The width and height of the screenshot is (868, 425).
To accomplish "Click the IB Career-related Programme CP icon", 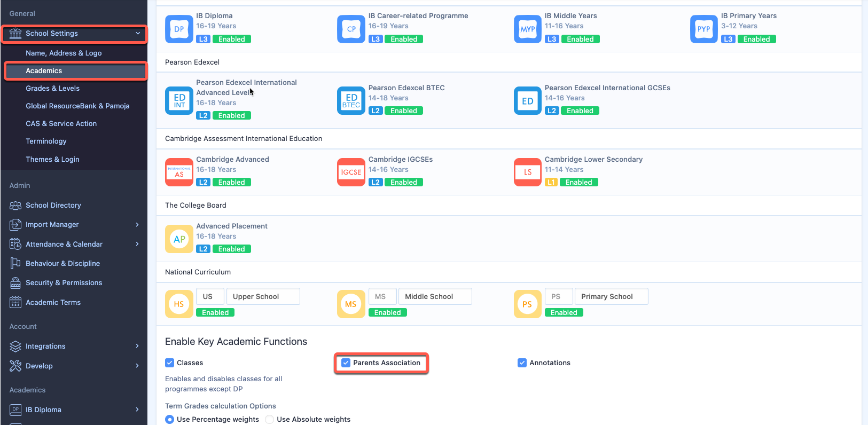I will tap(351, 29).
